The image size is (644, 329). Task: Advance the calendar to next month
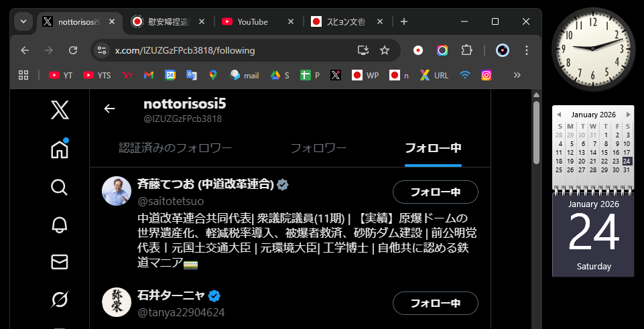[x=628, y=115]
